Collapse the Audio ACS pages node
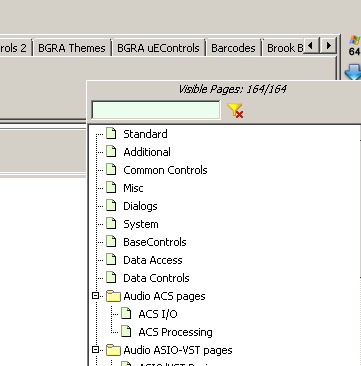This screenshot has width=361, height=366. tap(96, 296)
